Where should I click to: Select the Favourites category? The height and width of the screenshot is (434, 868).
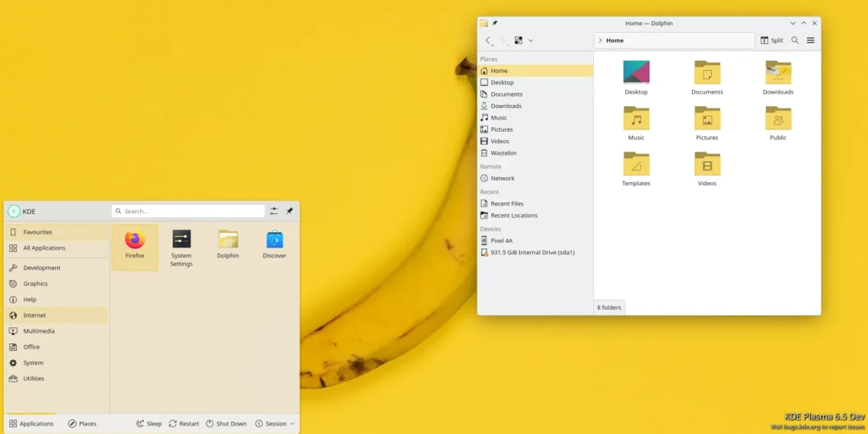click(56, 232)
